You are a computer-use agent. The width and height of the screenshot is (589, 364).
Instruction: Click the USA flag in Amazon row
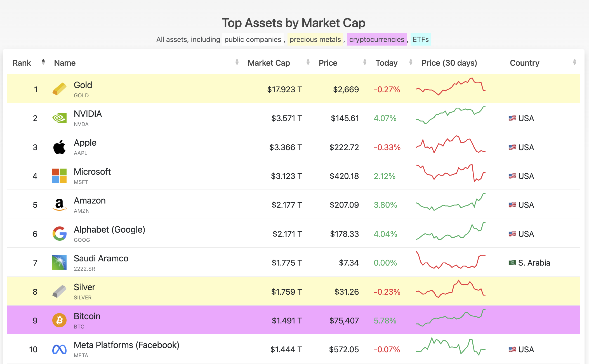(x=512, y=205)
